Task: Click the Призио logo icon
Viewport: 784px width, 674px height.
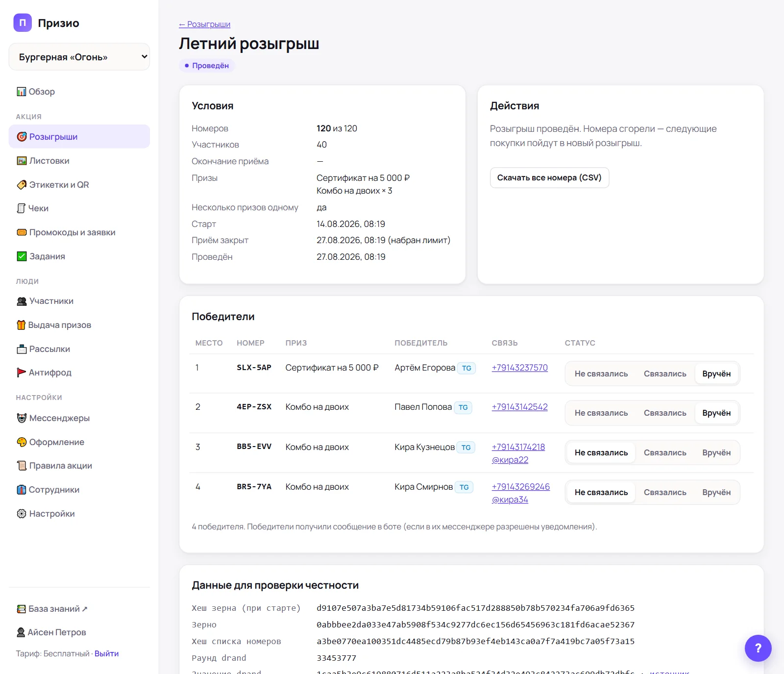Action: click(x=23, y=23)
